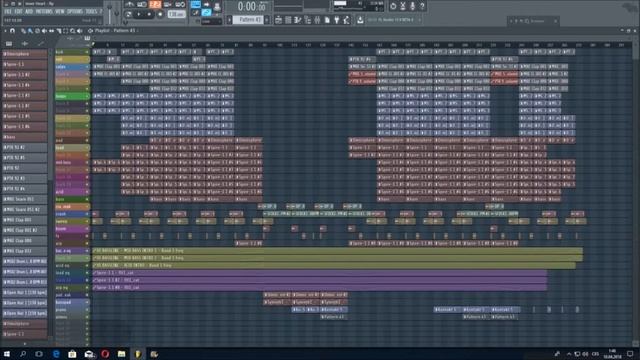
Task: Open the ADD menu
Action: pos(29,12)
